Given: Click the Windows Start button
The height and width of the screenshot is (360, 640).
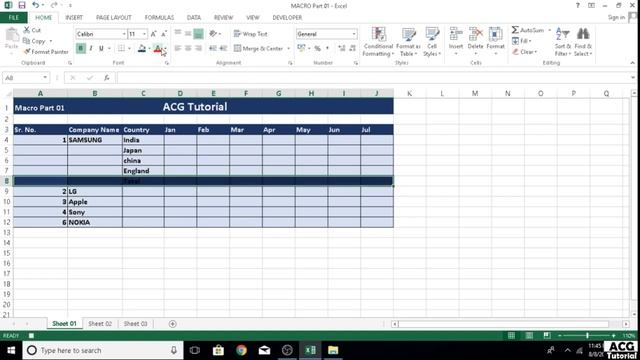Looking at the screenshot, I should pyautogui.click(x=11, y=350).
